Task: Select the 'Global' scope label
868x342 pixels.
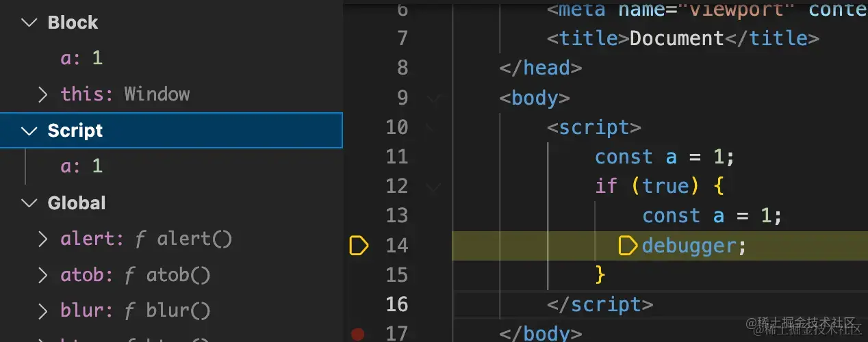Action: tap(77, 203)
